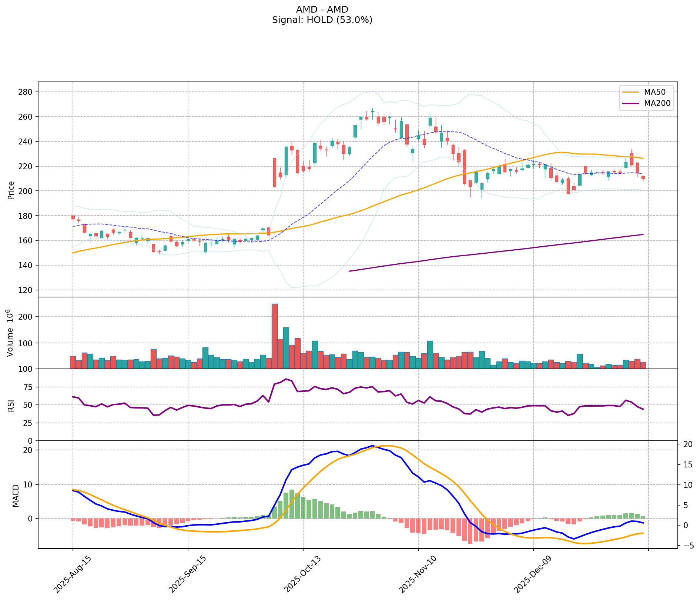Click the Price y-axis label

pyautogui.click(x=11, y=190)
